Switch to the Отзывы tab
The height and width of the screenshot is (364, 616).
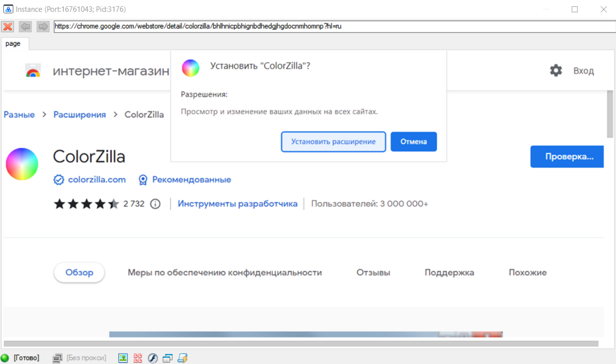coord(373,273)
